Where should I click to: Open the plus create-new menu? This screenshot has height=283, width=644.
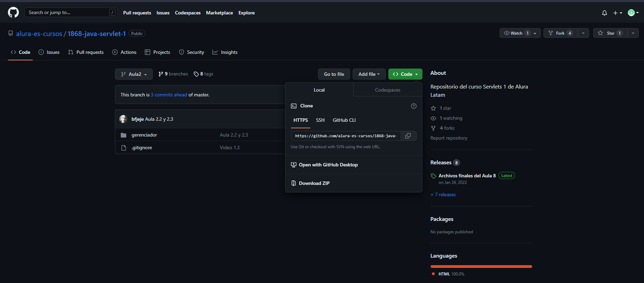pyautogui.click(x=618, y=13)
